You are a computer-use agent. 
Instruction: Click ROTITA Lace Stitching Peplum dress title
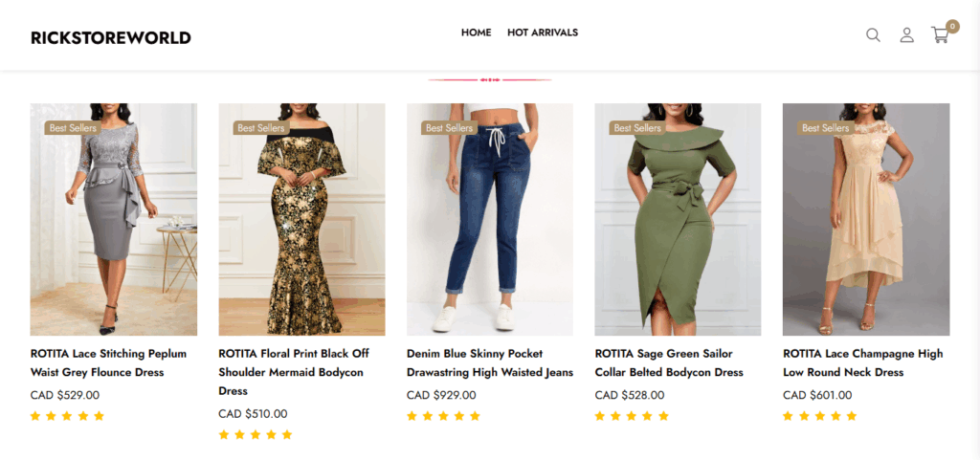coord(108,362)
